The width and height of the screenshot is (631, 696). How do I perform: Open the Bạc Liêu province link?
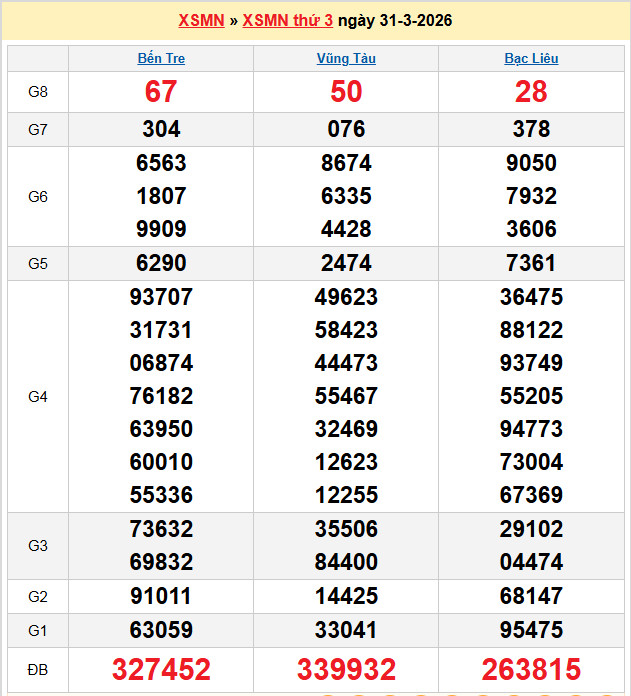click(x=531, y=58)
